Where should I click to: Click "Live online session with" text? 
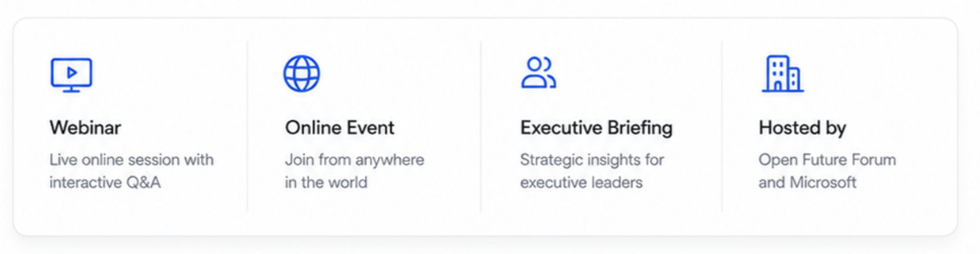pyautogui.click(x=132, y=160)
